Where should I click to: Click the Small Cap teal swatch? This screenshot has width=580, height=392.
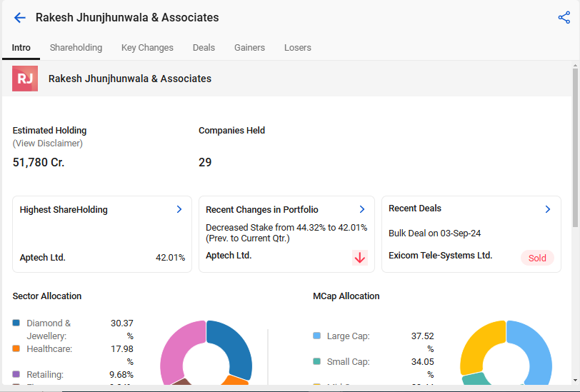(316, 361)
